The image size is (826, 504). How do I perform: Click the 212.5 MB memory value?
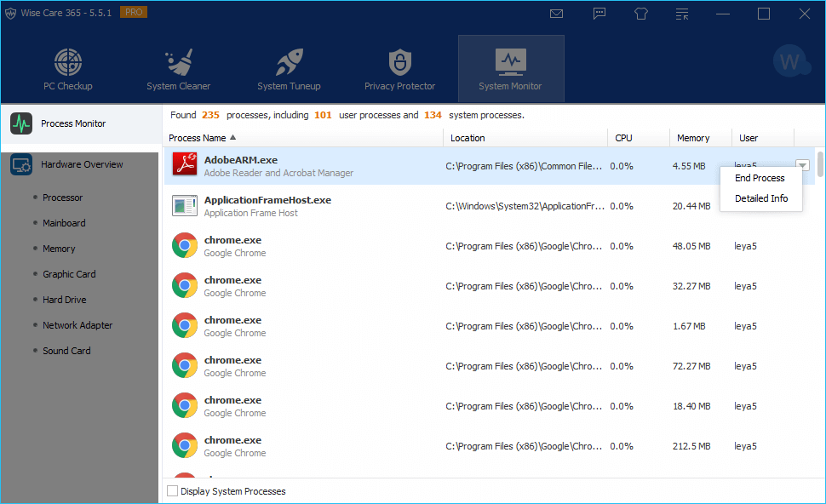[691, 446]
